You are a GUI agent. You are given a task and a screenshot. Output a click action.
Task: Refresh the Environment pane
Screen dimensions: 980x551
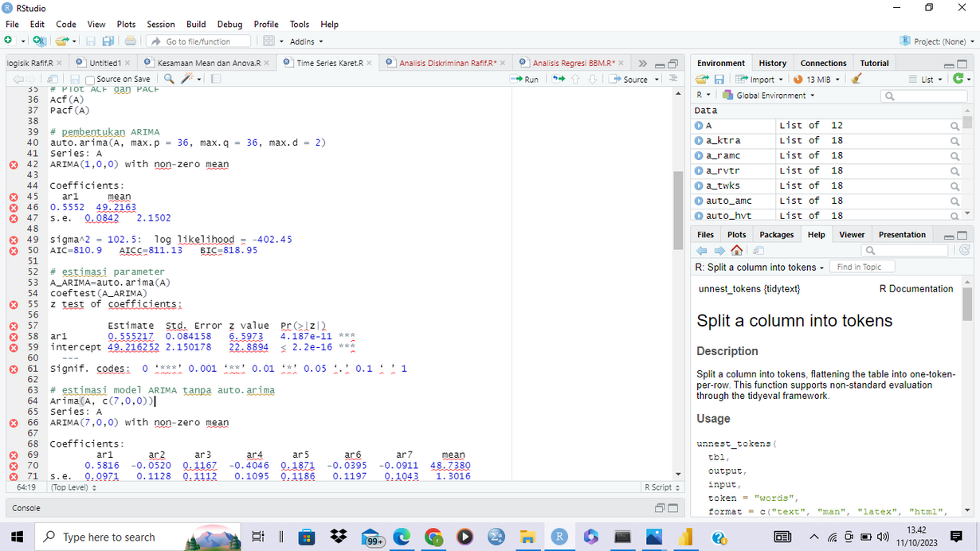[x=957, y=79]
